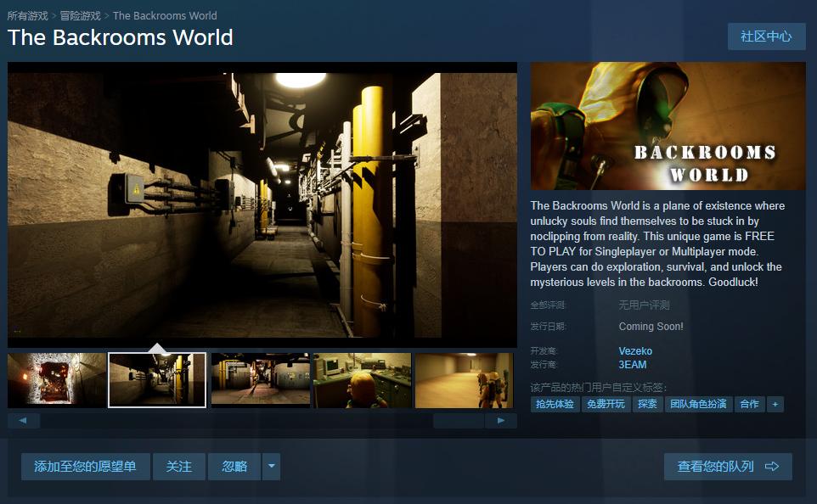Select the 免费开玩 tag
Viewport: 817px width, 504px height.
tap(606, 404)
